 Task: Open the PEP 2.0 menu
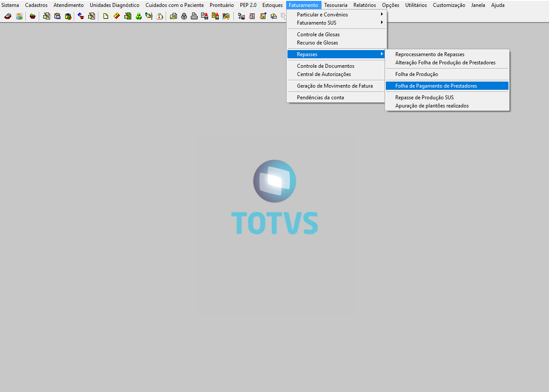coord(248,5)
